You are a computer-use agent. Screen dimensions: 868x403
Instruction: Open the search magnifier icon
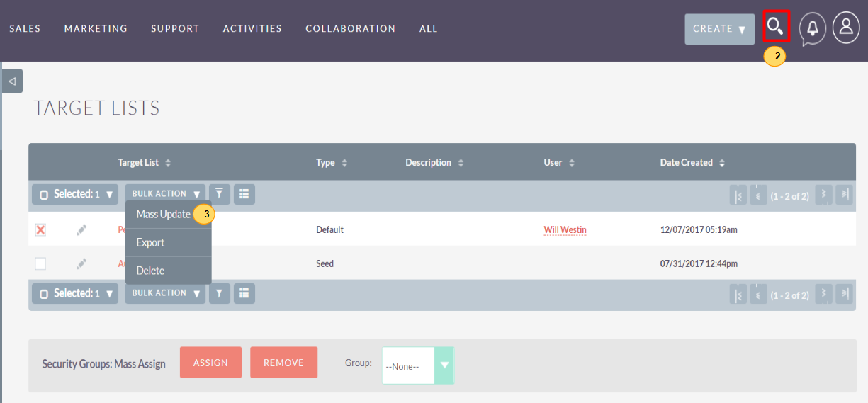[776, 28]
